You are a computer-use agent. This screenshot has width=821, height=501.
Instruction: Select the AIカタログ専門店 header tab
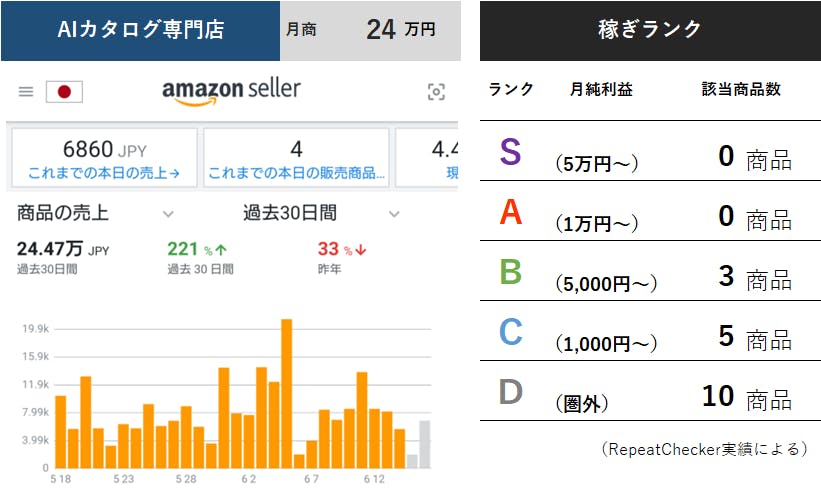coord(141,30)
